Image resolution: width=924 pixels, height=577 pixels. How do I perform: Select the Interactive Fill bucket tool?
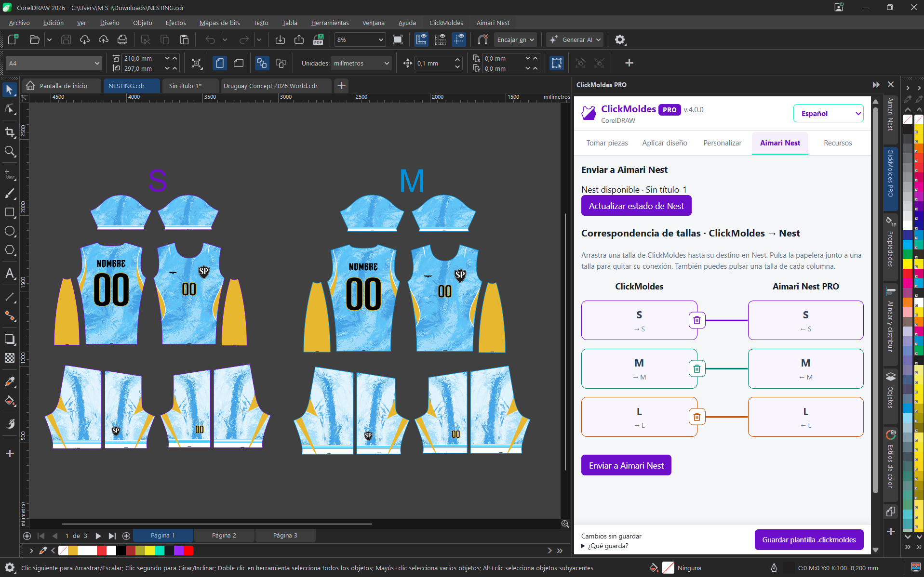point(10,401)
